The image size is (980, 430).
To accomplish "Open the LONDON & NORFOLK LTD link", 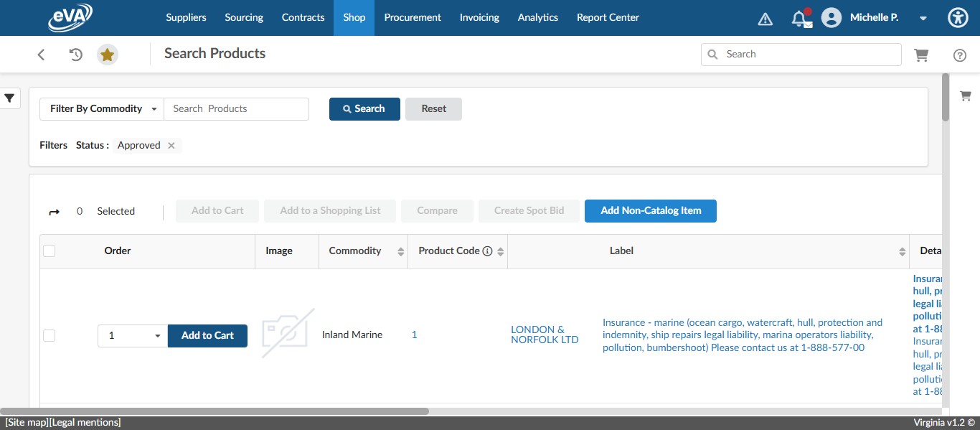I will [545, 335].
